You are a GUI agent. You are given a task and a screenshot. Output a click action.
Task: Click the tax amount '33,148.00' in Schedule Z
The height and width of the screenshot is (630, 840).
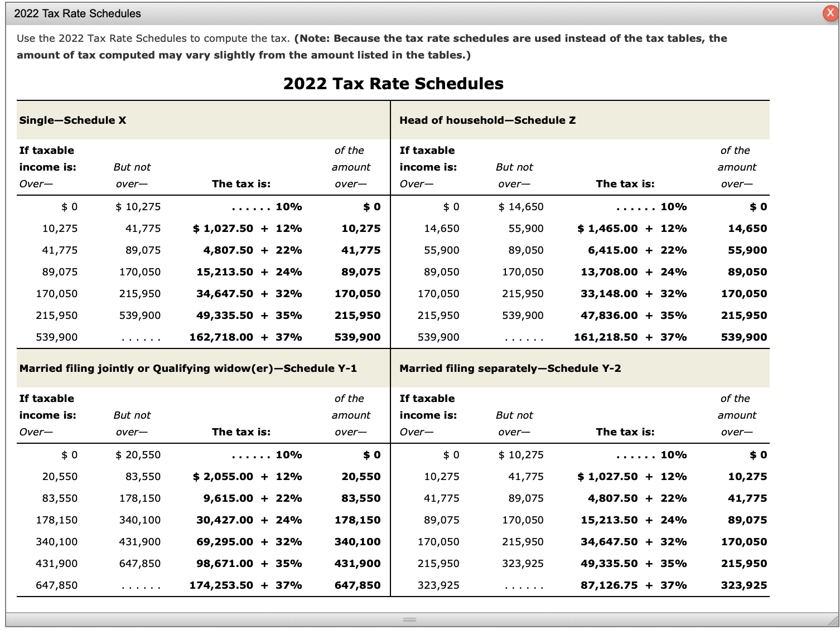click(609, 294)
